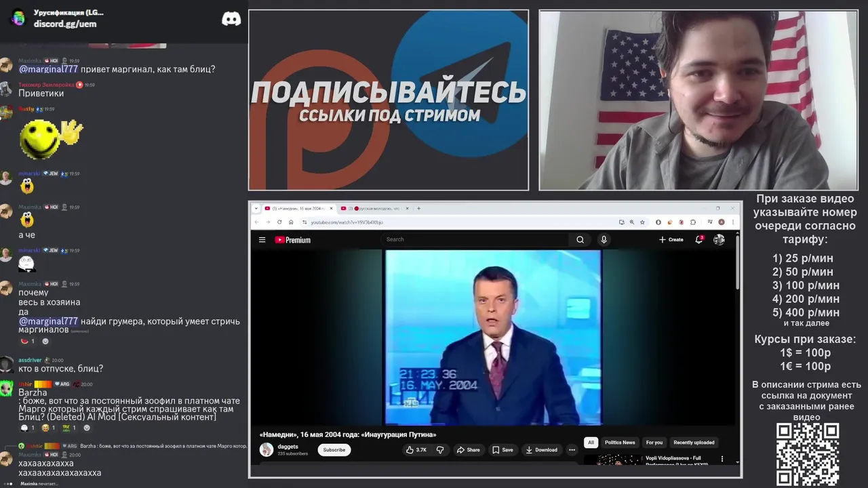Click the Chrome home icon
Screen dimensions: 868x488
click(291, 222)
